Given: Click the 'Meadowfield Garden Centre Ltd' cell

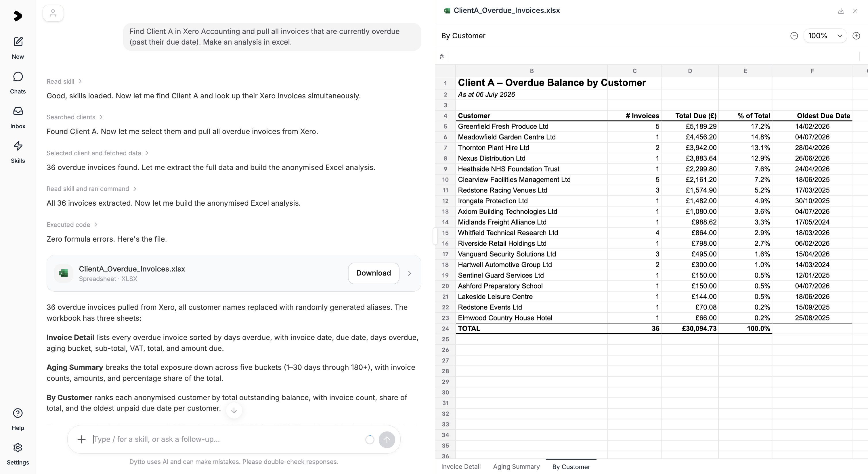Looking at the screenshot, I should coord(532,137).
